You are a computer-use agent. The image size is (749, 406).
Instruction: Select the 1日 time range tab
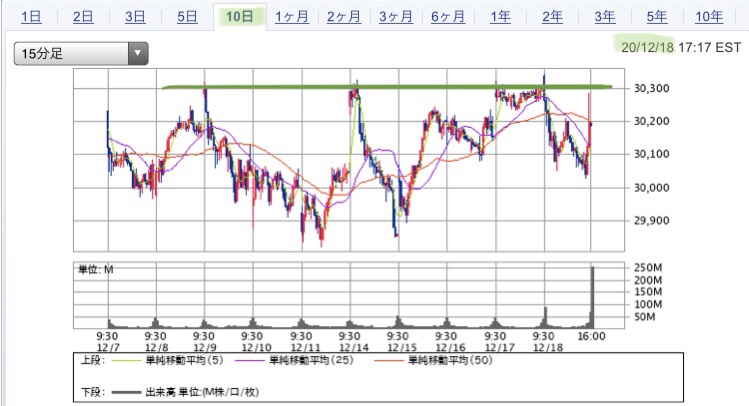(31, 17)
